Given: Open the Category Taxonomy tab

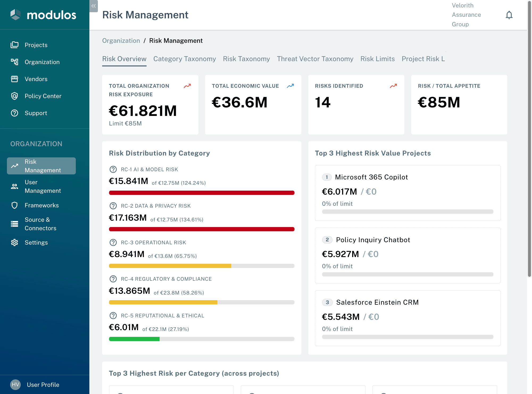Looking at the screenshot, I should point(185,59).
